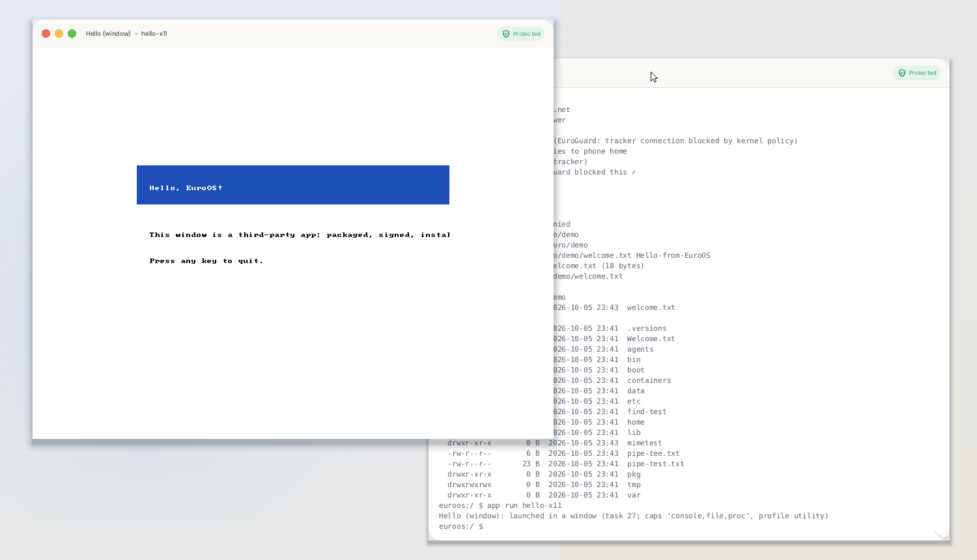977x560 pixels.
Task: Click the title 'Hello (window) – hello-x11'
Action: (126, 34)
